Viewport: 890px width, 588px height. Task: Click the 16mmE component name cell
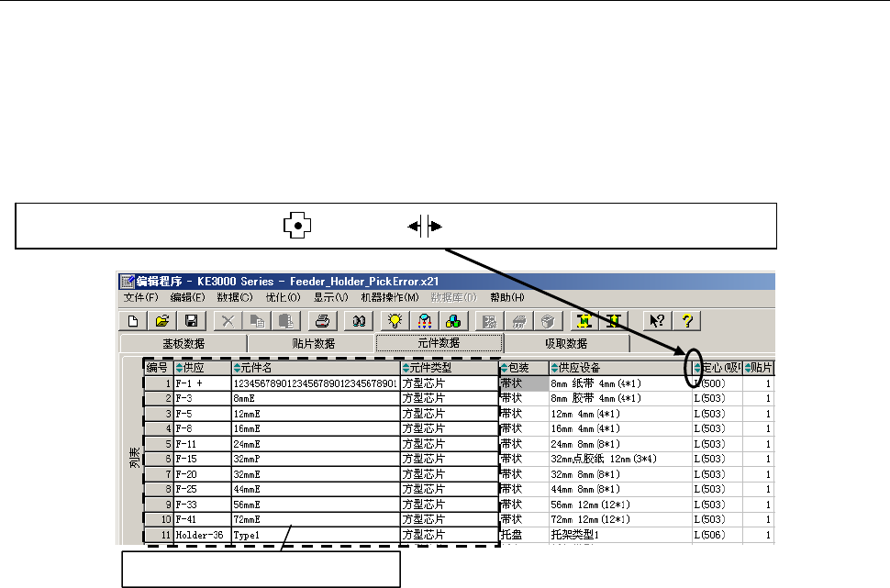pos(317,428)
